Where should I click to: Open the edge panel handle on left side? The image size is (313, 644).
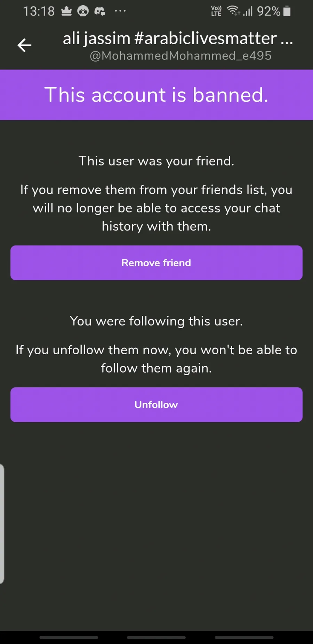tap(2, 524)
